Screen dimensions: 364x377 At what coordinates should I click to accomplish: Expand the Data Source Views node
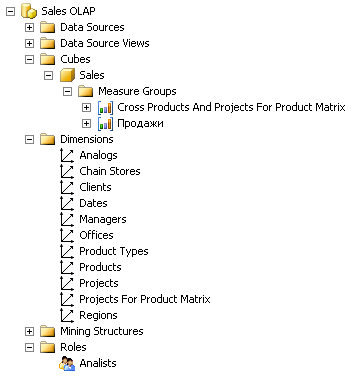[30, 43]
